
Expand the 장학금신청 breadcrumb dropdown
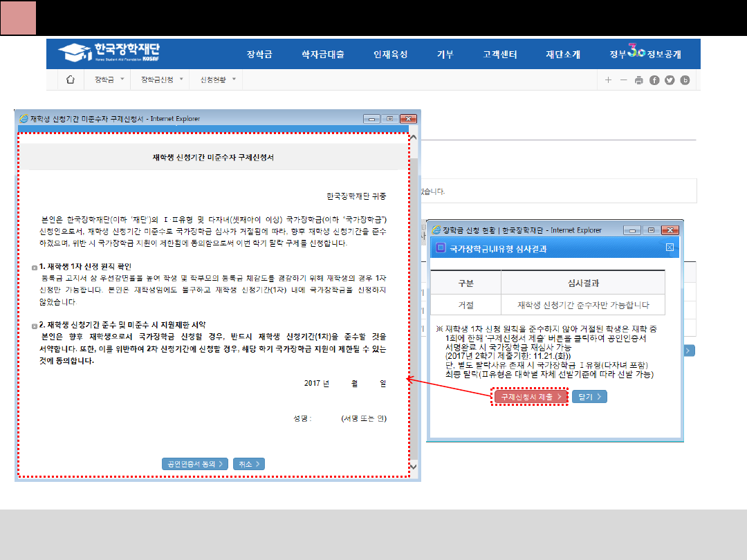pyautogui.click(x=163, y=80)
